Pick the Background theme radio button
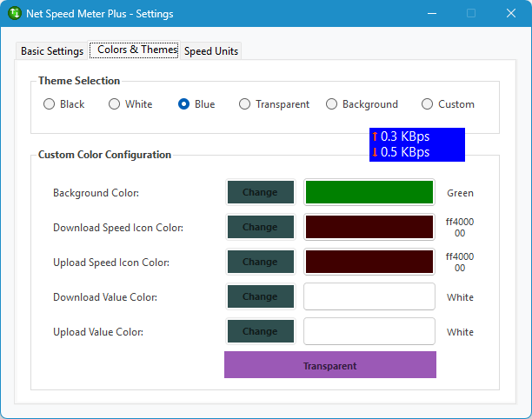The width and height of the screenshot is (532, 419). click(x=332, y=104)
